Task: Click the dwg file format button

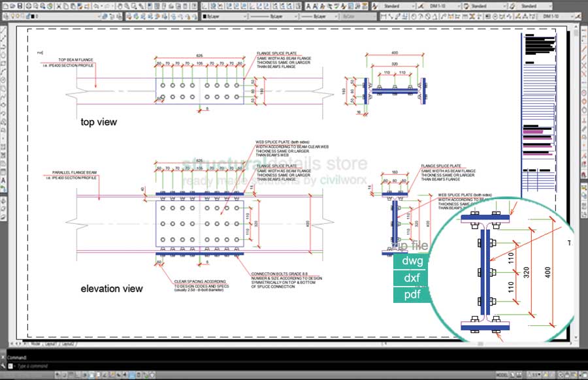Action: (x=413, y=261)
